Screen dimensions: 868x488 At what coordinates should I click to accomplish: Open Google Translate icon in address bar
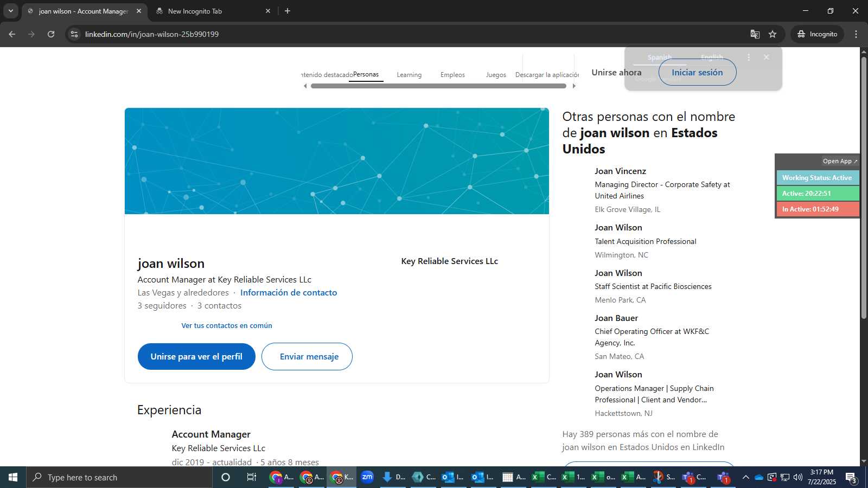pos(755,34)
